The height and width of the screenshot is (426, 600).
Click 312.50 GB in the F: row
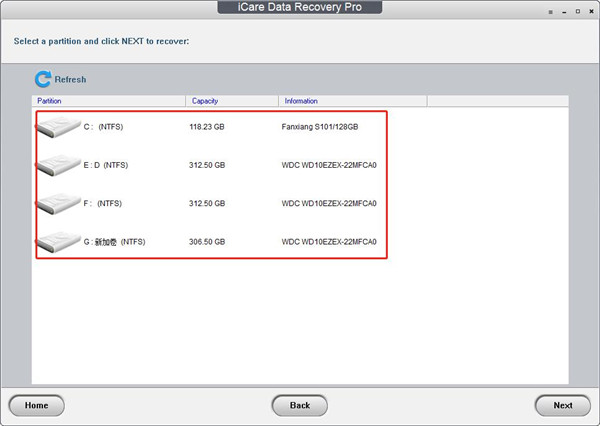click(207, 203)
